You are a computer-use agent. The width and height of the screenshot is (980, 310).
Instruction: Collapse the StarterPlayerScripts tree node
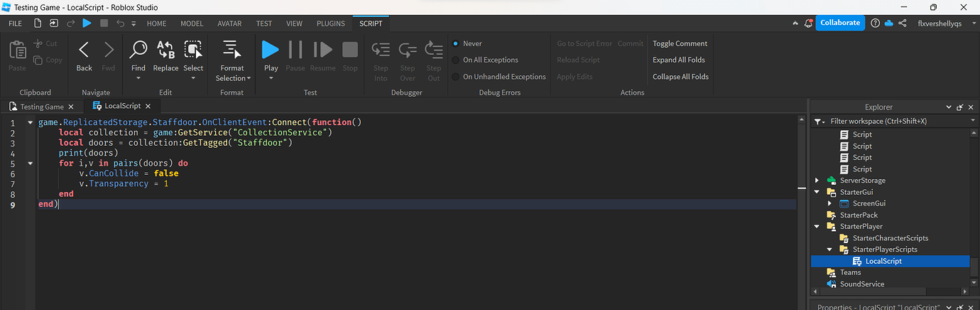point(829,250)
